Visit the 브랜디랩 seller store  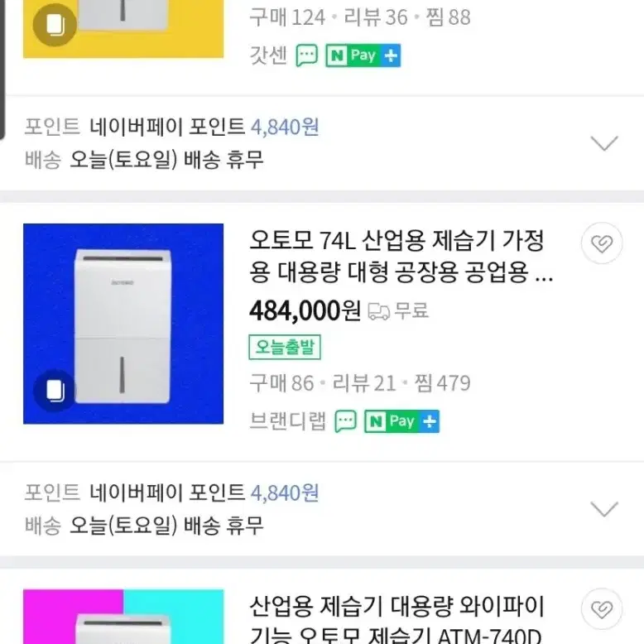[x=287, y=421]
